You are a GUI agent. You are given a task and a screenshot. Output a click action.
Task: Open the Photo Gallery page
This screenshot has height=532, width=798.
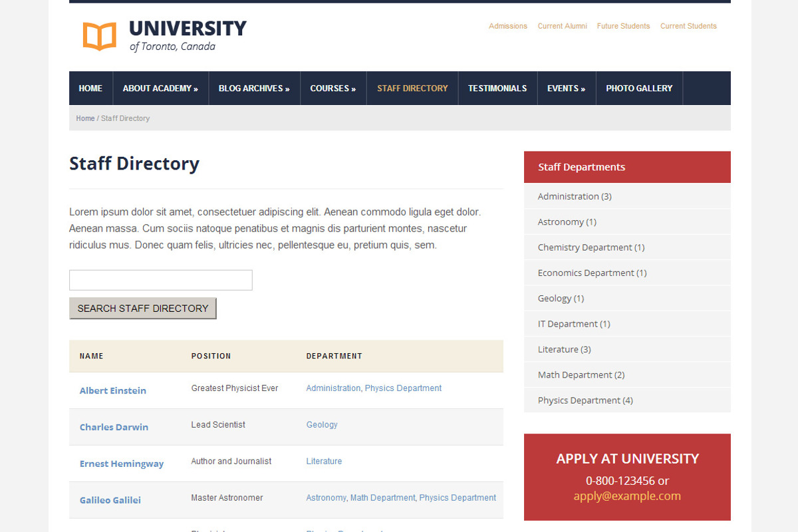[638, 88]
